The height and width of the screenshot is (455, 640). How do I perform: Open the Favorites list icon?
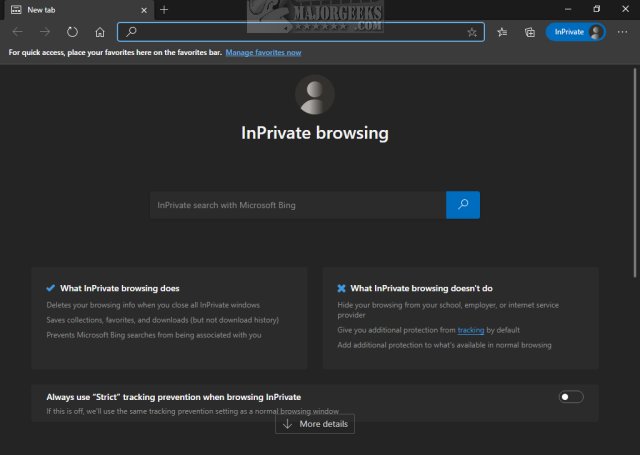(502, 32)
